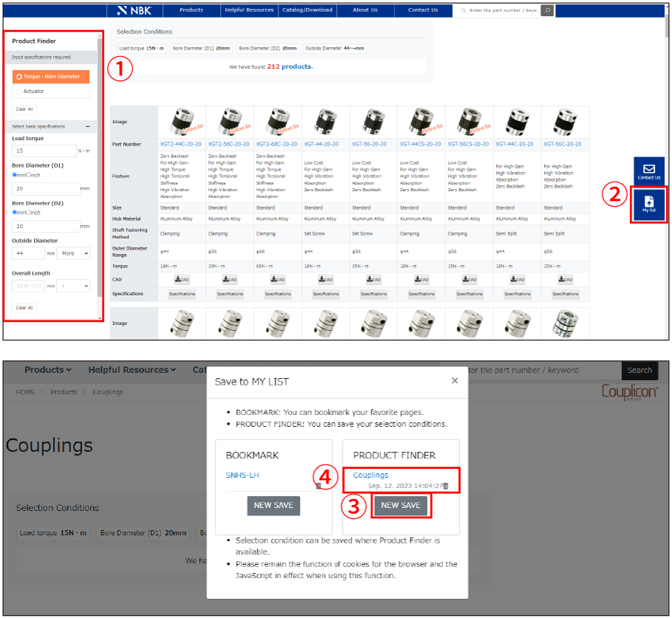The image size is (672, 618).
Task: Collapse the Select basic specifications section
Action: pyautogui.click(x=88, y=127)
